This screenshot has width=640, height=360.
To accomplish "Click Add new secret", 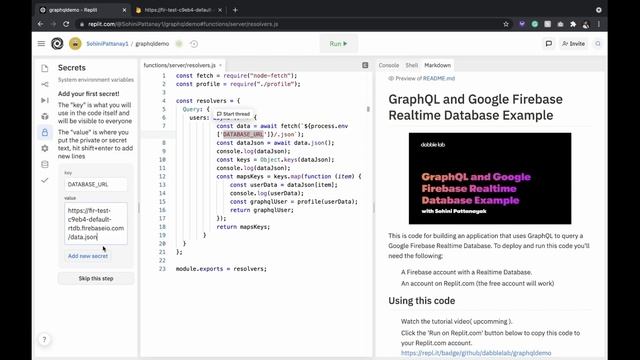I will (x=88, y=256).
